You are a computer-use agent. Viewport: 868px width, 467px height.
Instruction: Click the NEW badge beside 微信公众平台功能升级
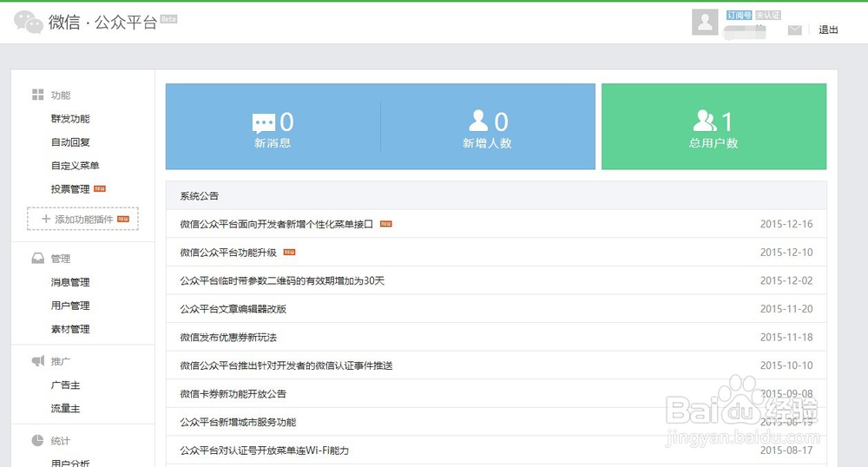pos(290,253)
